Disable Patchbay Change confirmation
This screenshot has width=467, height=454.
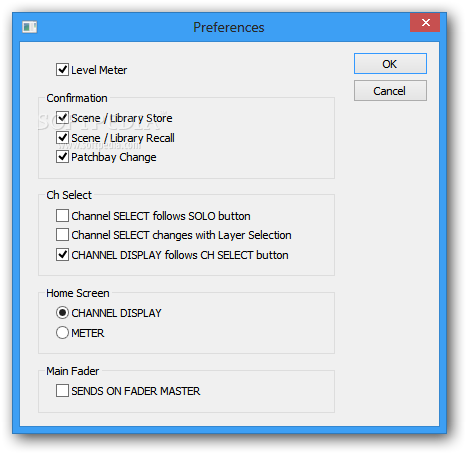click(x=62, y=157)
